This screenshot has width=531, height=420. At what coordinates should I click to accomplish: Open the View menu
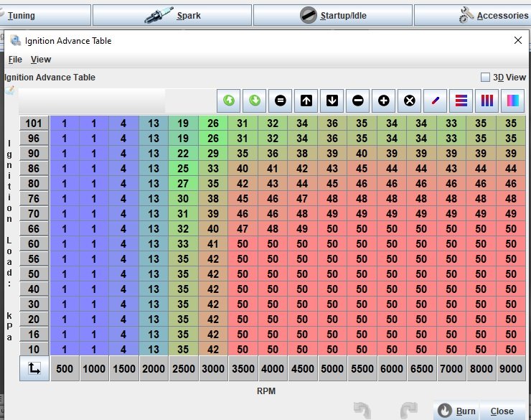(41, 60)
